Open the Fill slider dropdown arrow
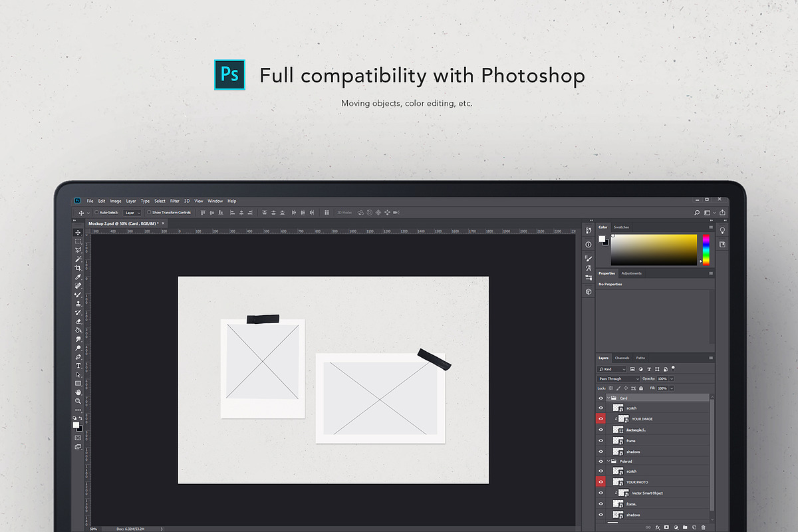 (672, 388)
